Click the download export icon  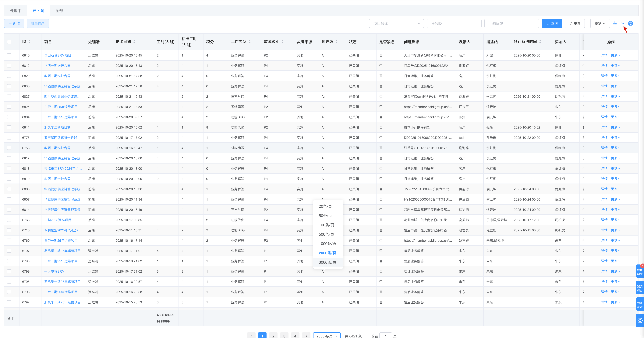coord(623,23)
